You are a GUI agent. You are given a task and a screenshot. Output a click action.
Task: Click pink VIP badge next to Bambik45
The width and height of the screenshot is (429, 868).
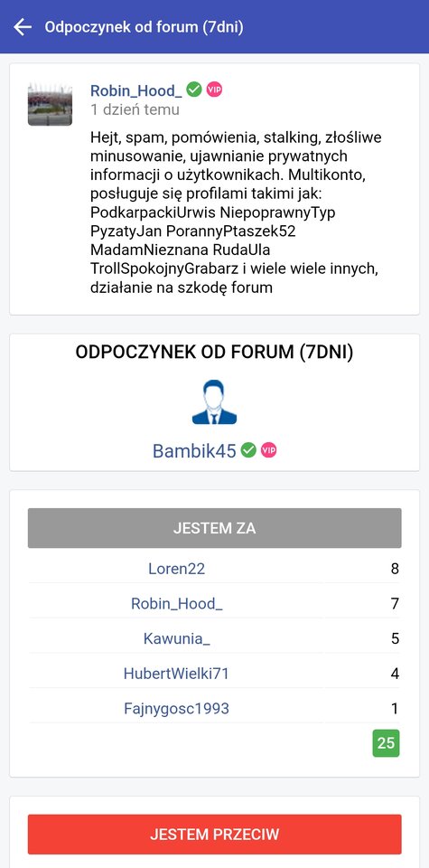click(x=268, y=450)
